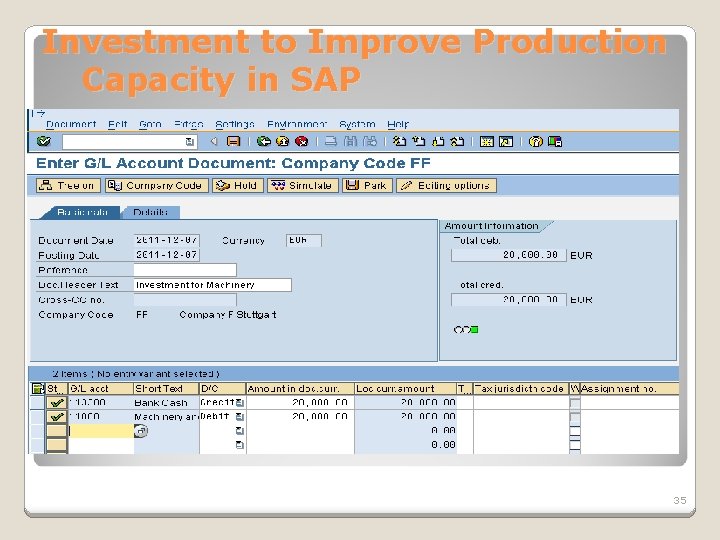720x540 pixels.
Task: Toggle the W checkbox in fourth row
Action: click(574, 445)
